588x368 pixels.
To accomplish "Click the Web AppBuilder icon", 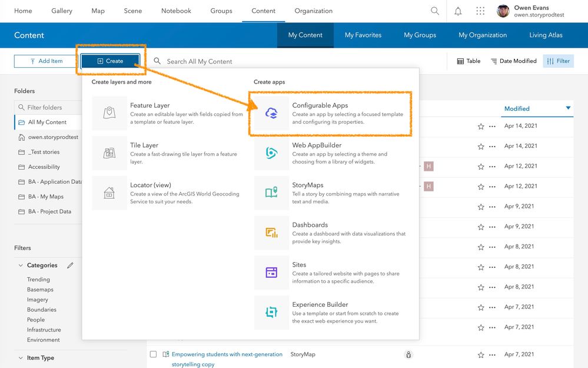I will click(271, 152).
